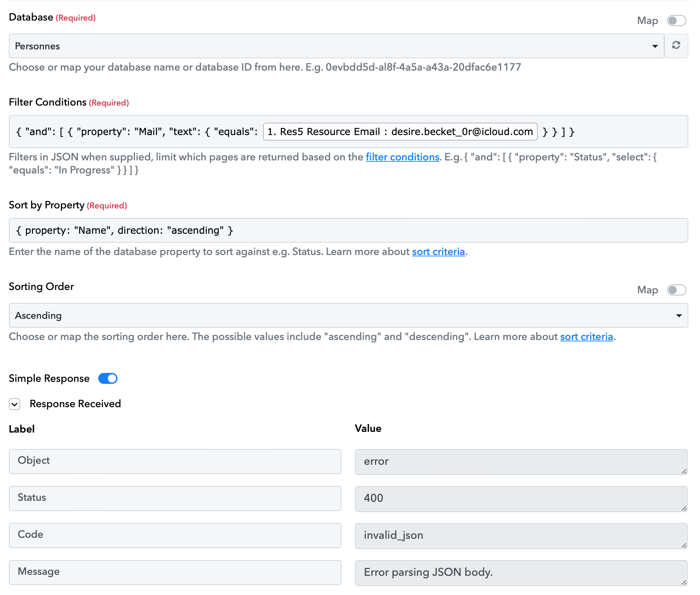Viewport: 700px width, 595px height.
Task: Grab the resize handle of the invalid_json value box
Action: click(684, 545)
